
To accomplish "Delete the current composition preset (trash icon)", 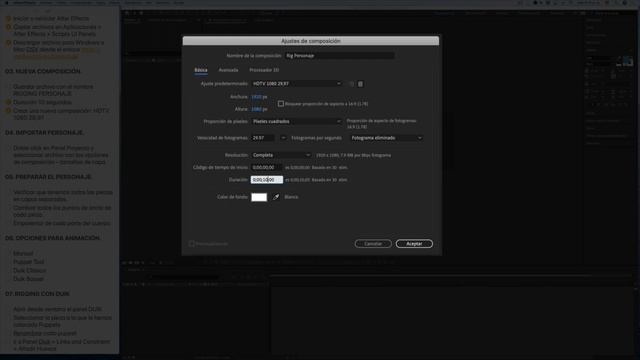I will click(360, 84).
